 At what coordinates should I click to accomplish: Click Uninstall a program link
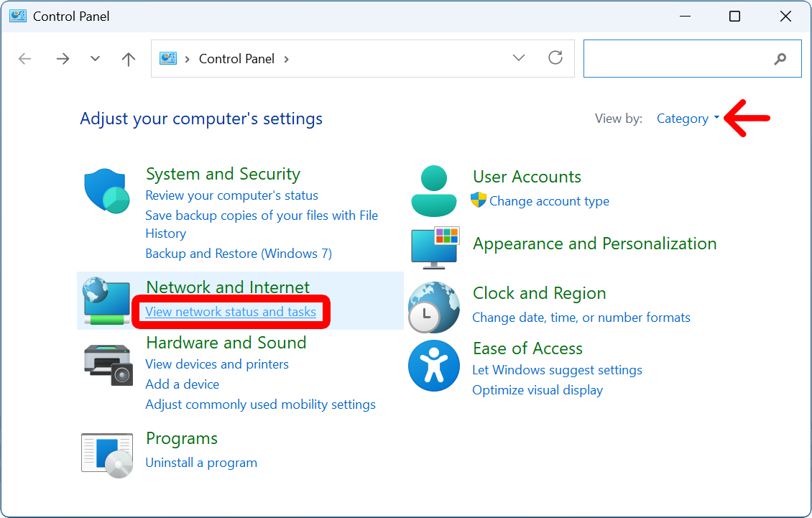tap(201, 463)
